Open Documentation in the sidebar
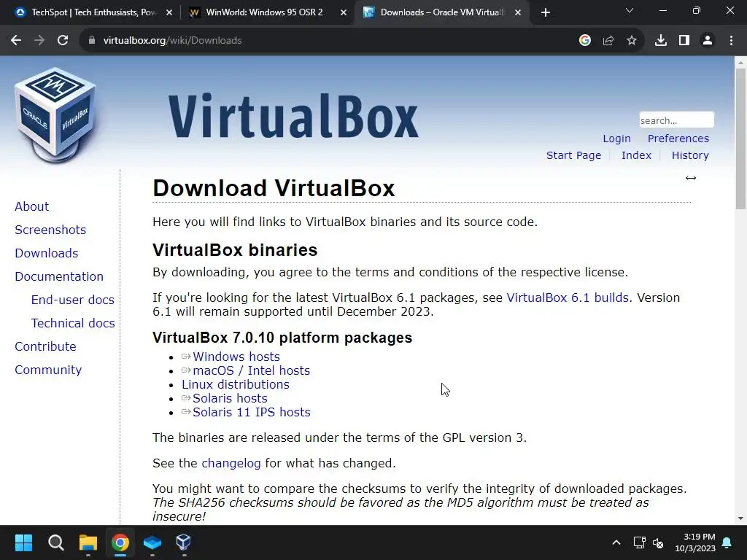 [59, 276]
